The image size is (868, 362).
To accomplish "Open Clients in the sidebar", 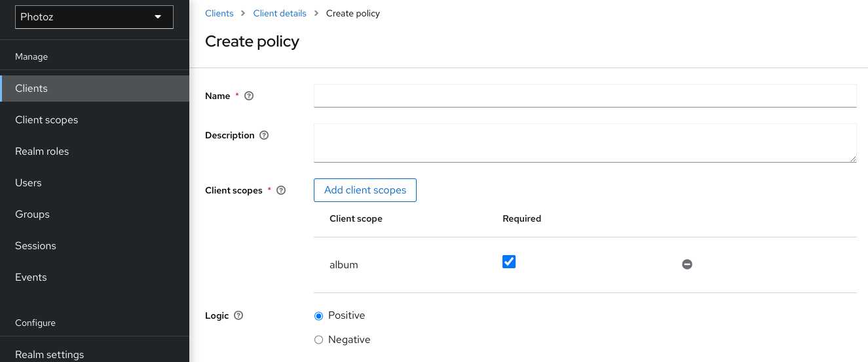I will click(31, 89).
